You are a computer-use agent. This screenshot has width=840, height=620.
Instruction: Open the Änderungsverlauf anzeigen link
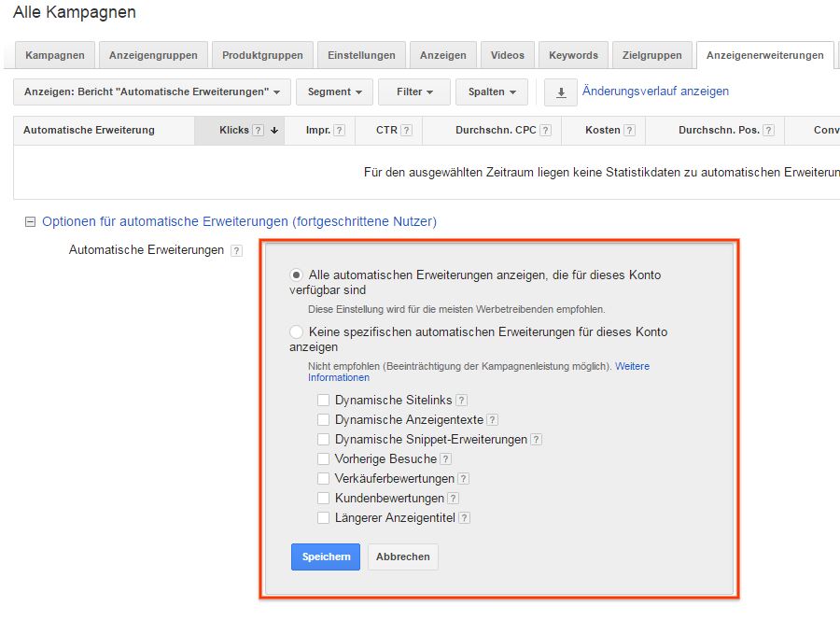[x=655, y=92]
